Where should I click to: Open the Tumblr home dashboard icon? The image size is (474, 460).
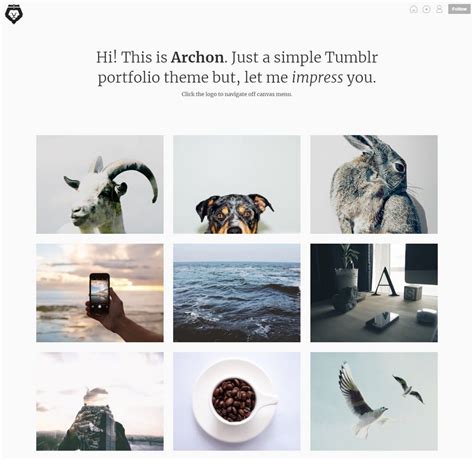click(413, 9)
